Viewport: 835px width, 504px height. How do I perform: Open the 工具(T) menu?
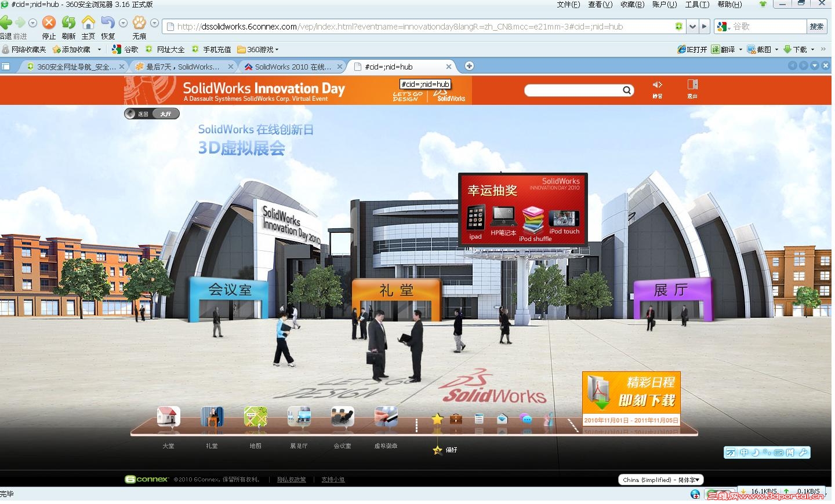(697, 5)
